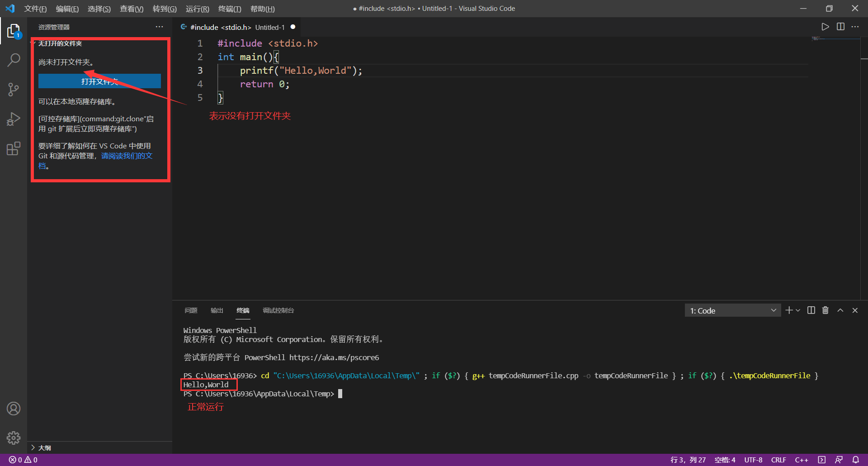Click the Accounts icon in the activity bar
This screenshot has width=868, height=466.
[14, 408]
